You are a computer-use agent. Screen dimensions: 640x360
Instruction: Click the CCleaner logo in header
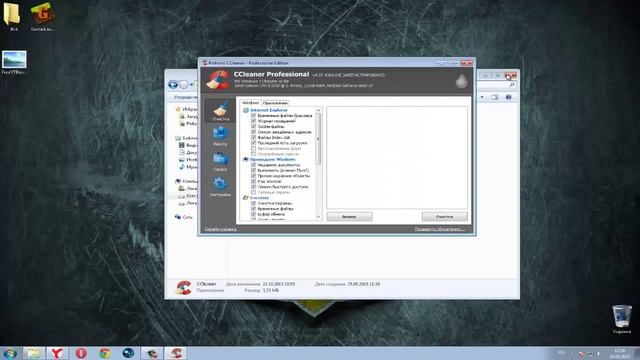(x=218, y=80)
